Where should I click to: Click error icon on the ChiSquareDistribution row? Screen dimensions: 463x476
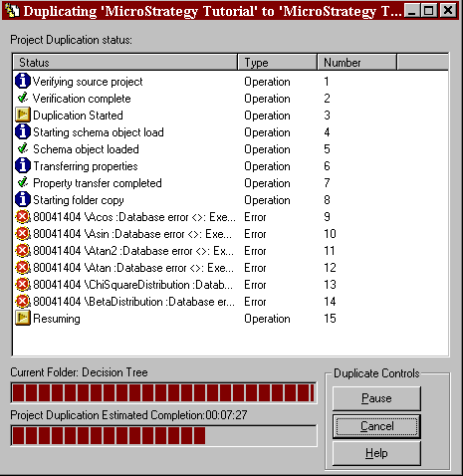coord(23,285)
